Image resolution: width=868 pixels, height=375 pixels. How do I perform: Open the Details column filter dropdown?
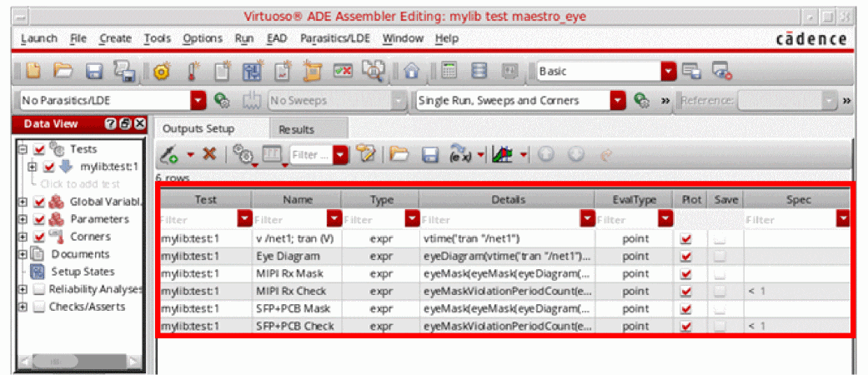[589, 219]
